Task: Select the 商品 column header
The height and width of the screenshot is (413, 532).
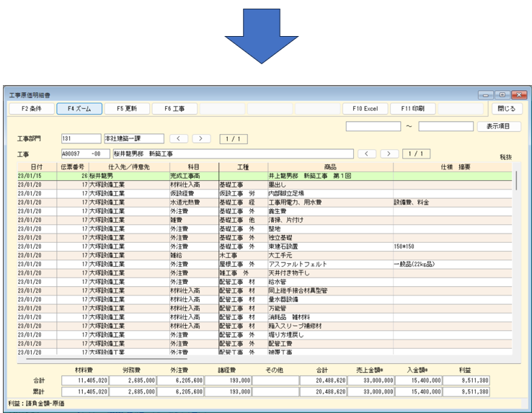Action: tap(330, 167)
